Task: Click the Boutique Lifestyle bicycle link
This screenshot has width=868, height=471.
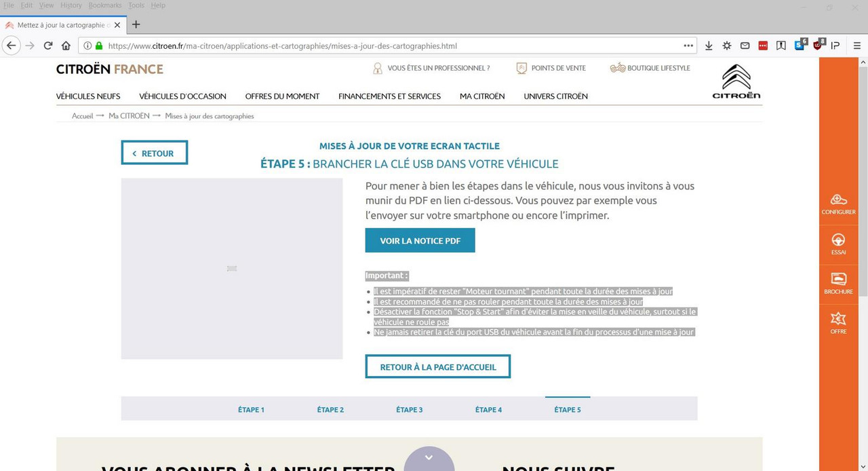Action: (650, 68)
